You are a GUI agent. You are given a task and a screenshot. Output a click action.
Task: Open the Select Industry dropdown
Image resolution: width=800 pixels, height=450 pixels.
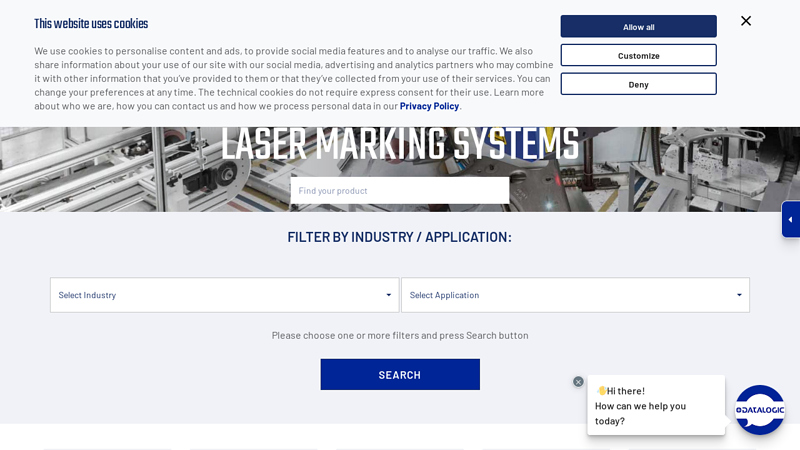tap(224, 295)
